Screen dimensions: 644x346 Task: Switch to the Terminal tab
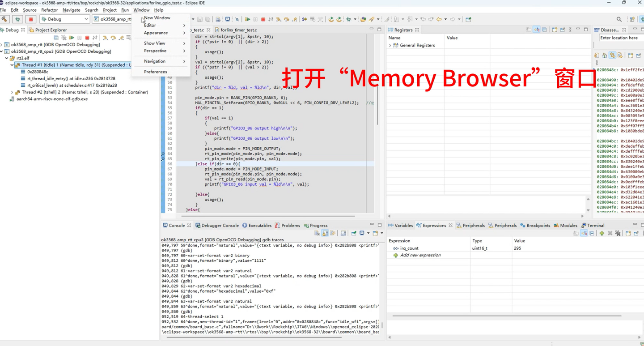click(x=593, y=226)
